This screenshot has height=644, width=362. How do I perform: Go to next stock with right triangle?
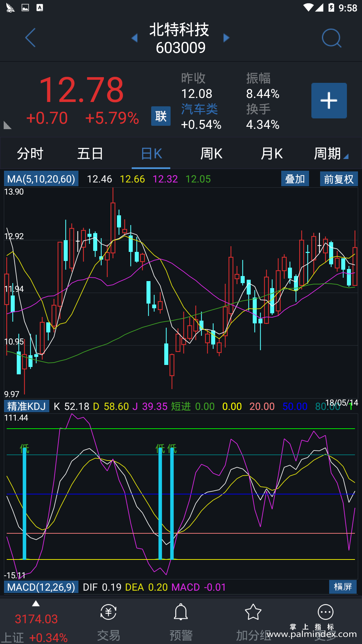point(227,38)
